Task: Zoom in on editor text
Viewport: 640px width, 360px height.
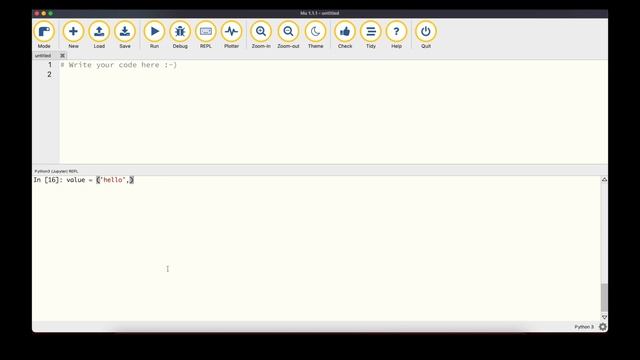Action: [x=261, y=35]
